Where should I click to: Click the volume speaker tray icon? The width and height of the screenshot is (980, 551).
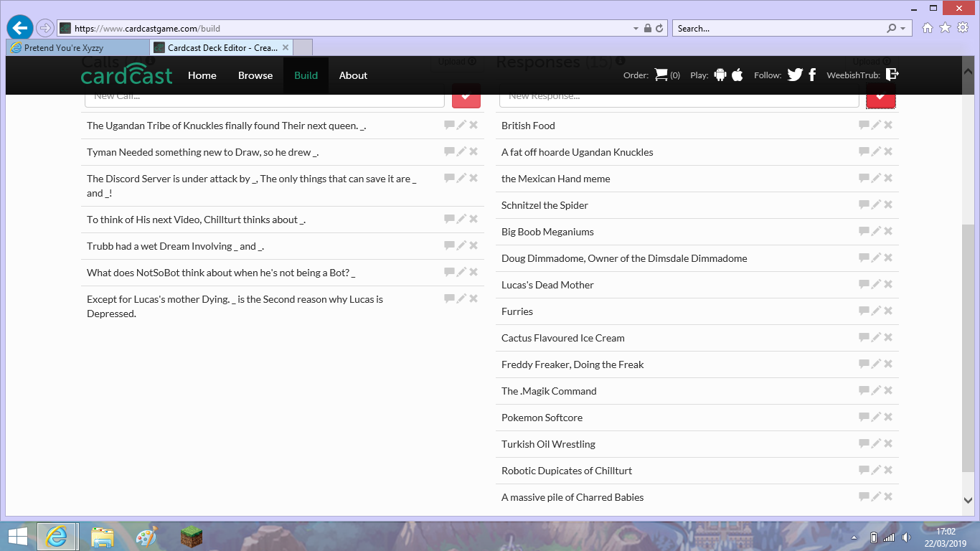[x=906, y=537]
